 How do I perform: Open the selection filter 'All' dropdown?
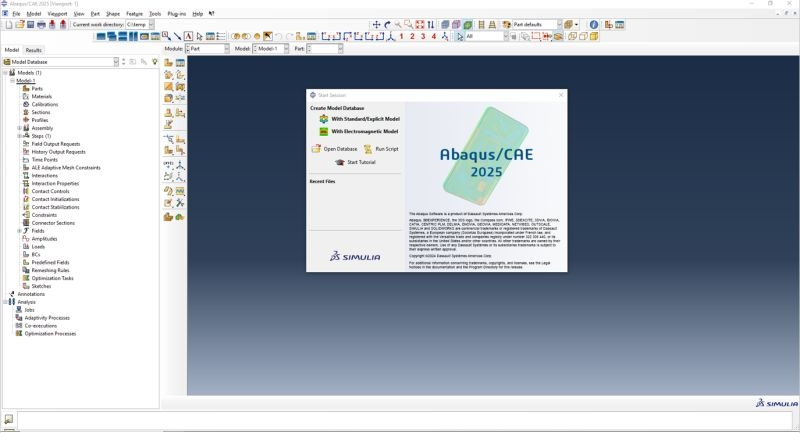(x=506, y=36)
